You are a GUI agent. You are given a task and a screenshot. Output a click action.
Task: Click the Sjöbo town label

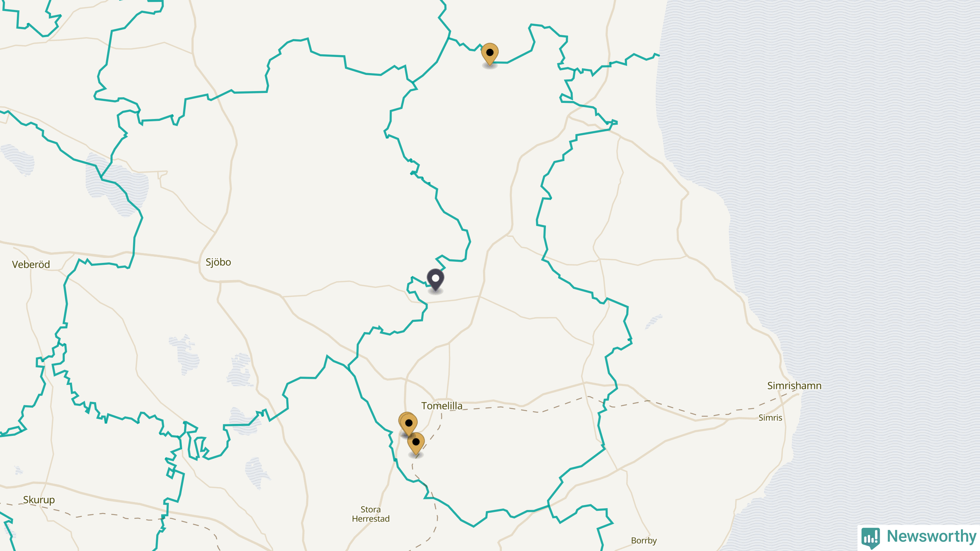tap(218, 262)
